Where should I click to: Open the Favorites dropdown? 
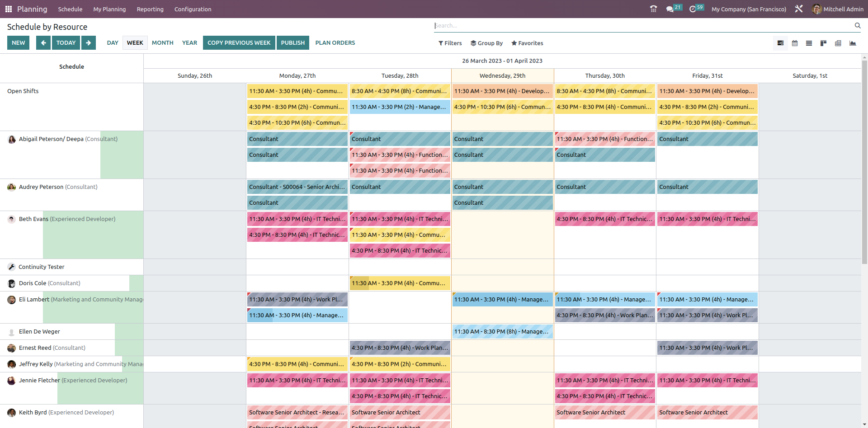(x=527, y=43)
